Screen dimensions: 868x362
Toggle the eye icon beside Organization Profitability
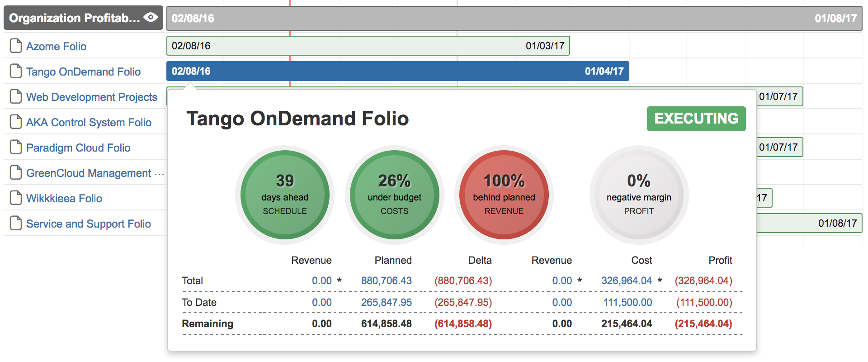151,17
